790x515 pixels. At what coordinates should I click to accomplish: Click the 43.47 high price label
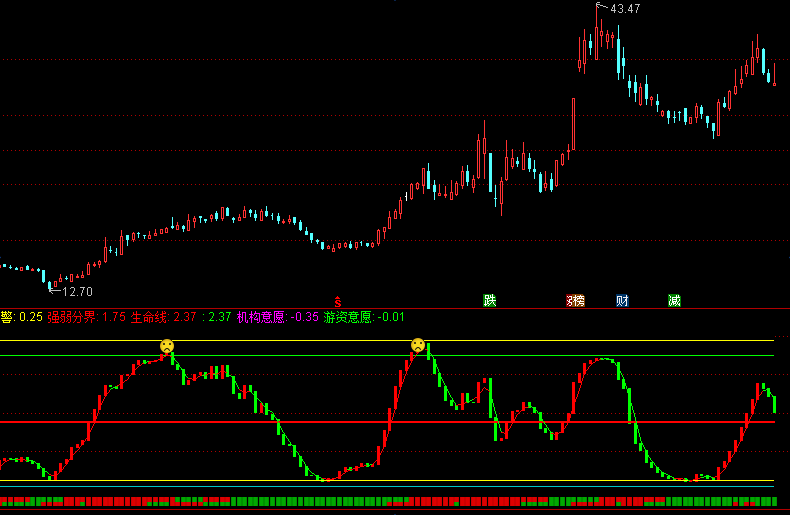(625, 9)
